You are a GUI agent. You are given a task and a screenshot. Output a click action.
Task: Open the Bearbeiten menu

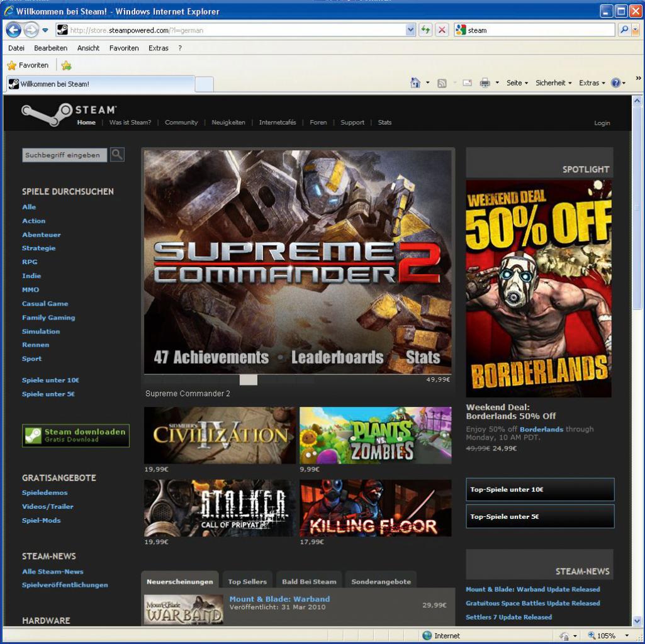click(50, 48)
